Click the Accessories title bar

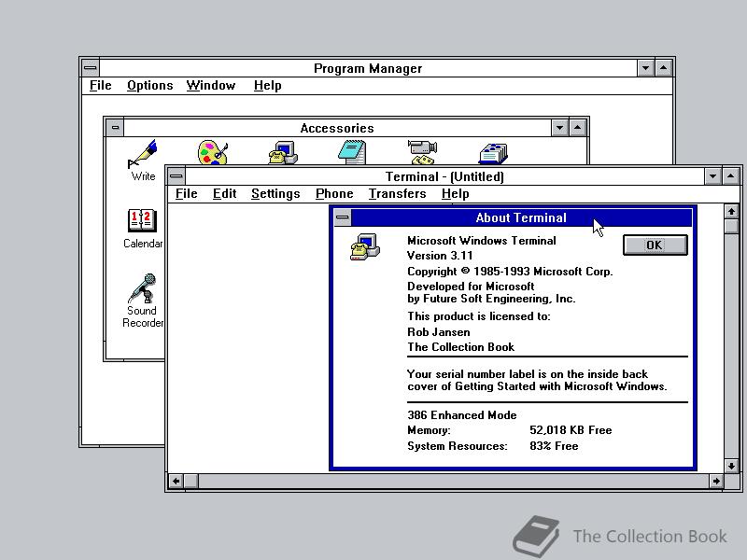337,128
